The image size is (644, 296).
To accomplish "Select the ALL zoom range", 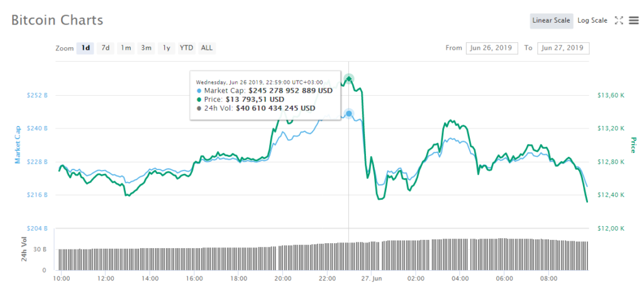I will coord(206,48).
